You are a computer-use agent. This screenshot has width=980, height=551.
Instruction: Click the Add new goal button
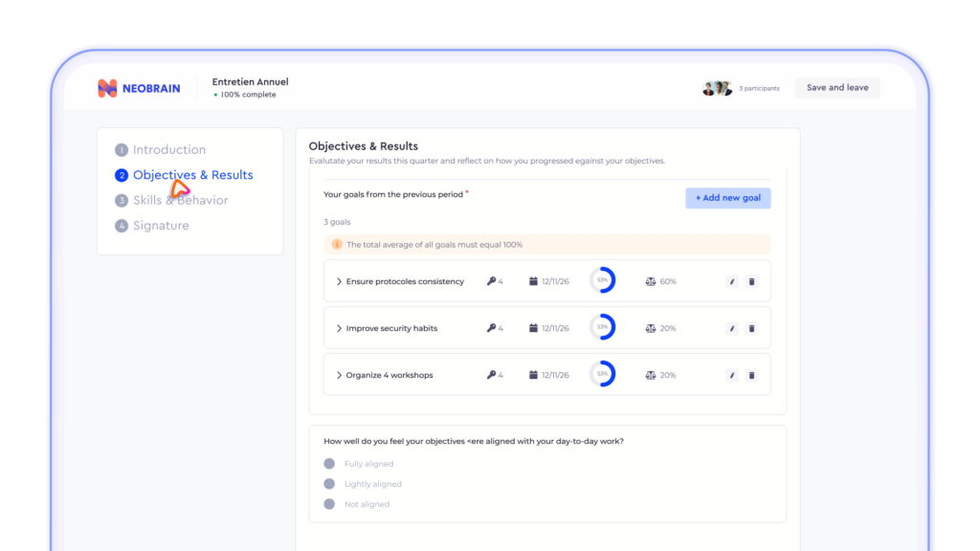(728, 198)
